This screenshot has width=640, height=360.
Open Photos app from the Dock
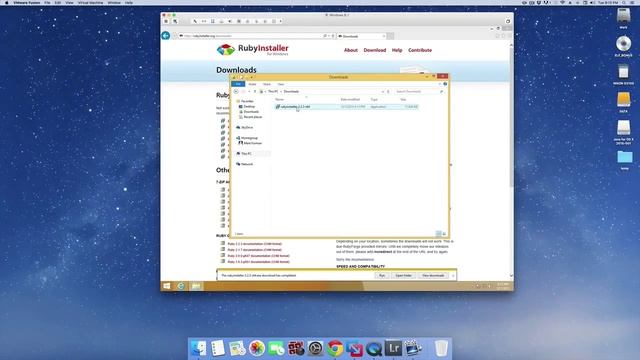pyautogui.click(x=257, y=349)
